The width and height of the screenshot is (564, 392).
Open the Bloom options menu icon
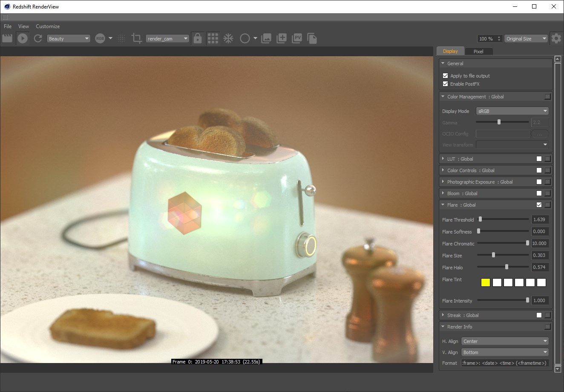click(548, 193)
